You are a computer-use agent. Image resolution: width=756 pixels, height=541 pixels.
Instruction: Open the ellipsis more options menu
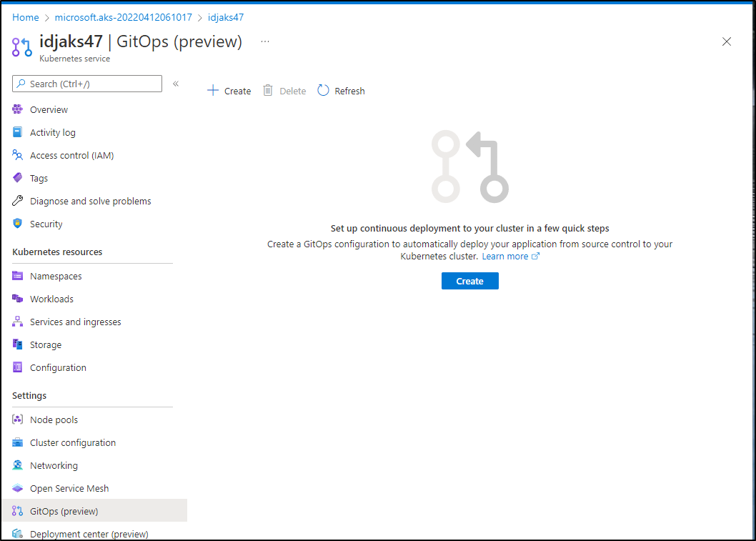pyautogui.click(x=265, y=41)
